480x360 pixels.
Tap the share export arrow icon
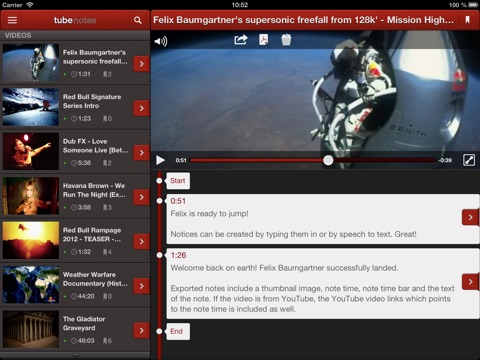[241, 40]
